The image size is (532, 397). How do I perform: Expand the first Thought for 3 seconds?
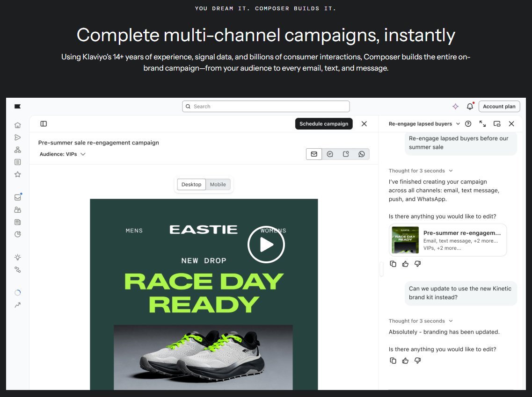coord(421,171)
